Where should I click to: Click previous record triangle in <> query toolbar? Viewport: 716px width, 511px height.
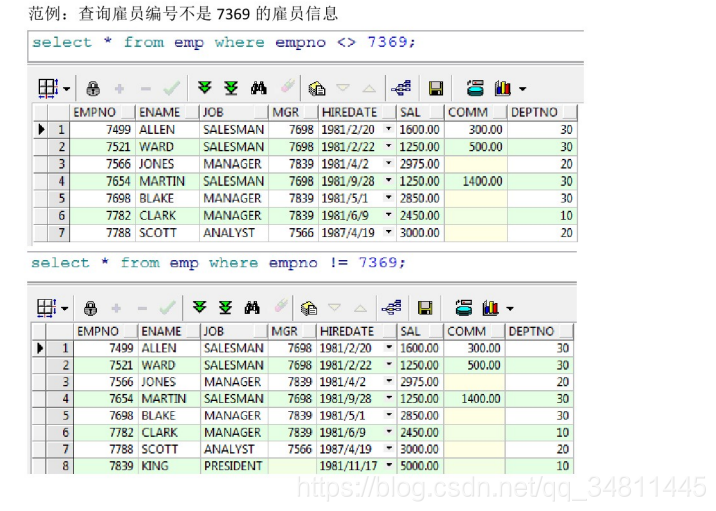click(x=369, y=88)
